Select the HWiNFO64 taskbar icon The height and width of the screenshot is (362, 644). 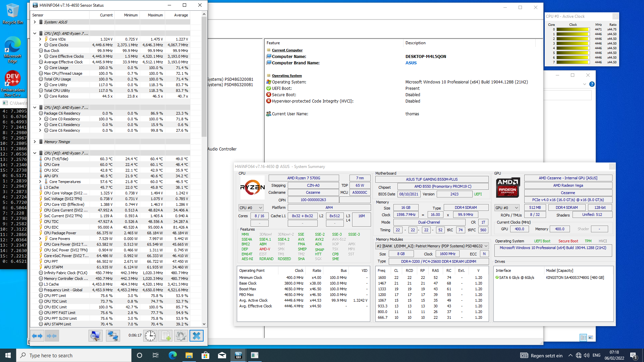[x=238, y=355]
